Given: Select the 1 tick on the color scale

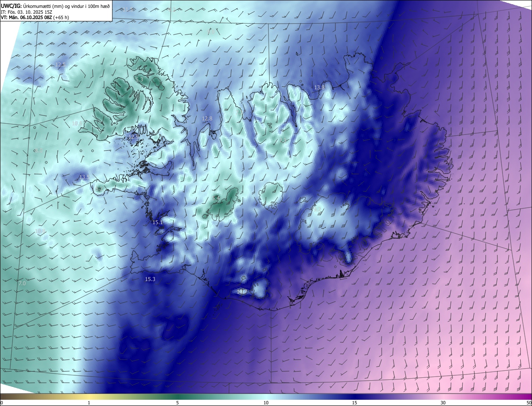Looking at the screenshot, I should [89, 403].
